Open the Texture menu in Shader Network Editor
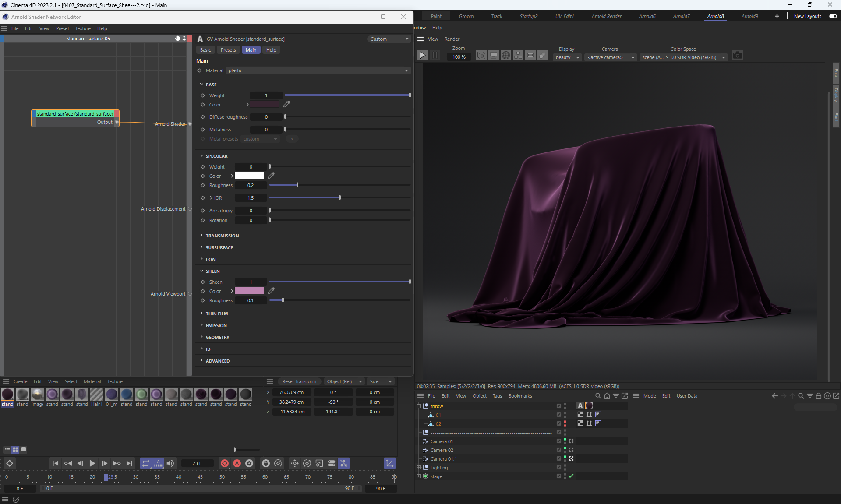This screenshot has height=504, width=841. tap(83, 28)
